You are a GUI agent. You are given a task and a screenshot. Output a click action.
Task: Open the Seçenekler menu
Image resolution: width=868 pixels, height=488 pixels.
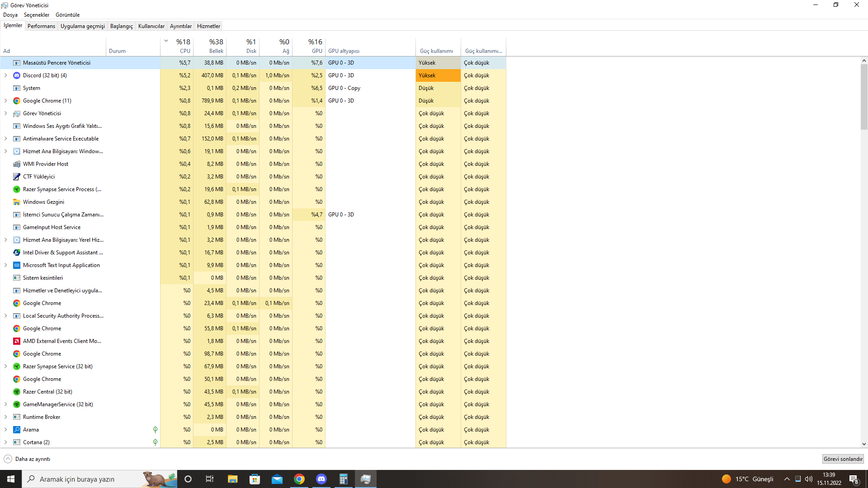pos(36,15)
